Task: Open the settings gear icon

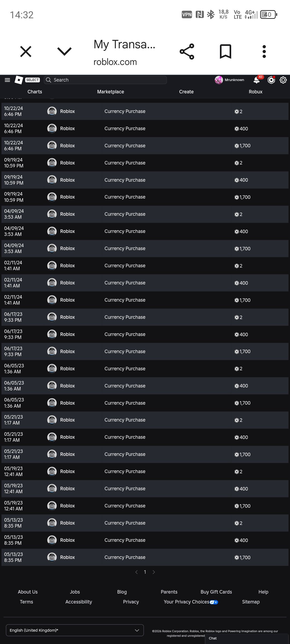Action: tap(283, 80)
